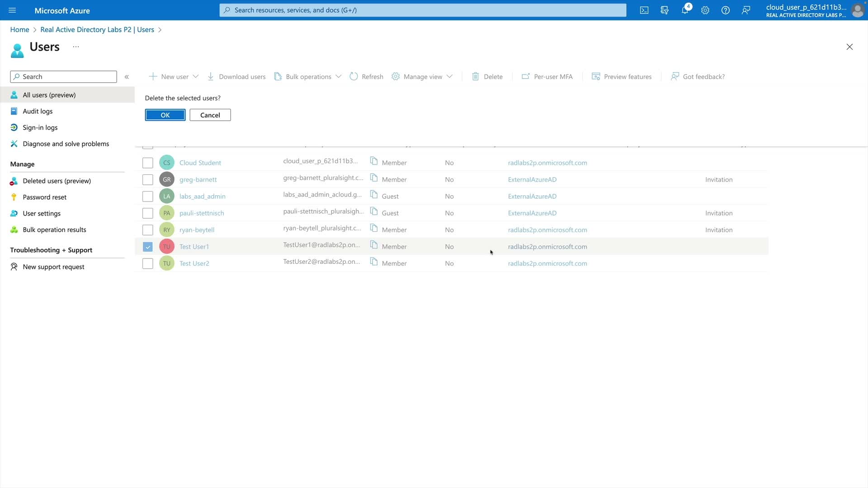The width and height of the screenshot is (868, 488).
Task: Go to Deleted users (preview)
Action: (x=57, y=181)
